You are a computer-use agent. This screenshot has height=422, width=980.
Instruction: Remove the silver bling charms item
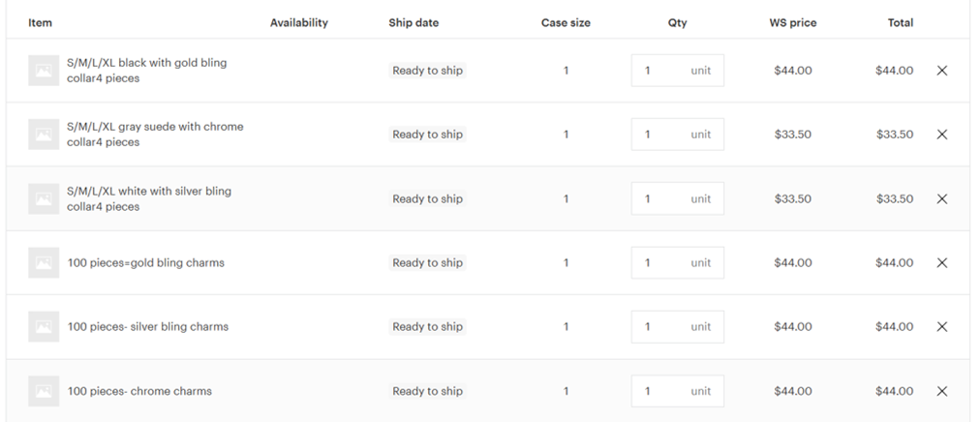coord(942,327)
